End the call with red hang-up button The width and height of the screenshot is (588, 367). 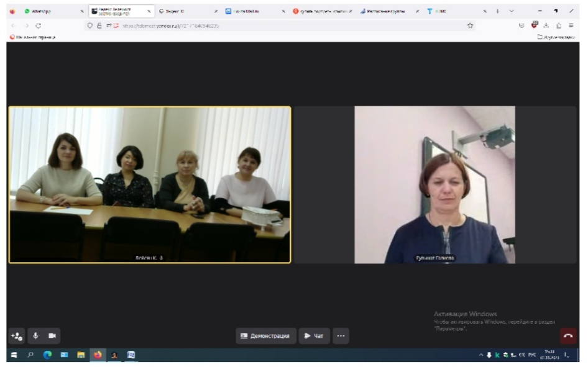[x=567, y=336]
